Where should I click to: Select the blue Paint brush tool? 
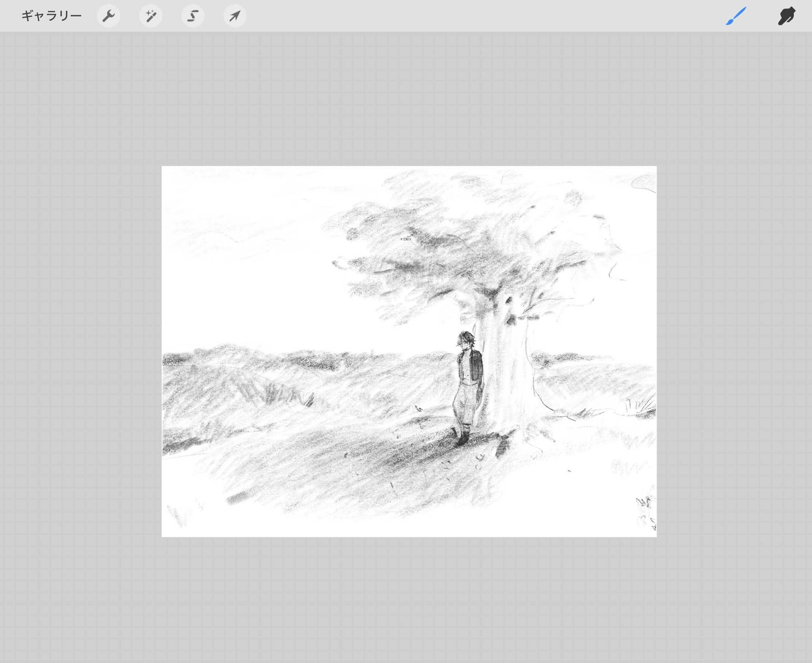[736, 16]
